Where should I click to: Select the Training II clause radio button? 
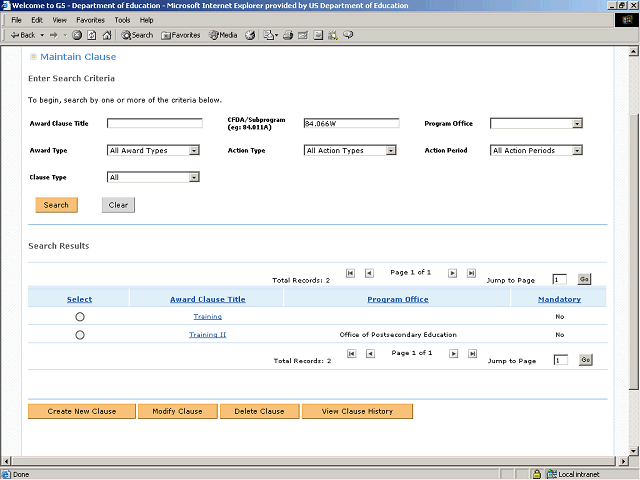(x=80, y=335)
